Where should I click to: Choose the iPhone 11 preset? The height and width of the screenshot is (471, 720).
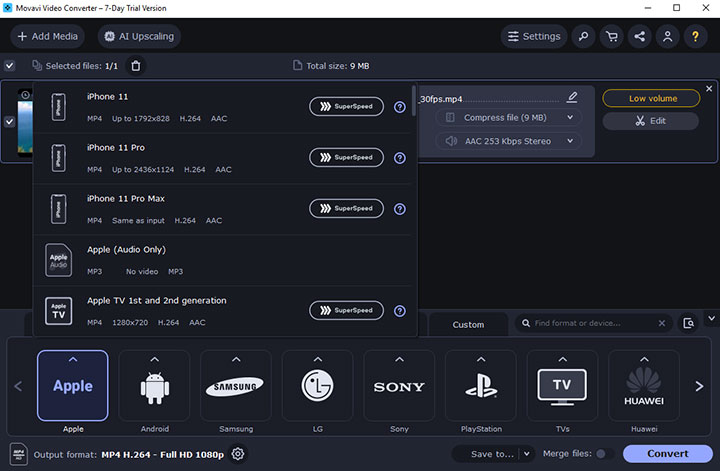pos(222,107)
